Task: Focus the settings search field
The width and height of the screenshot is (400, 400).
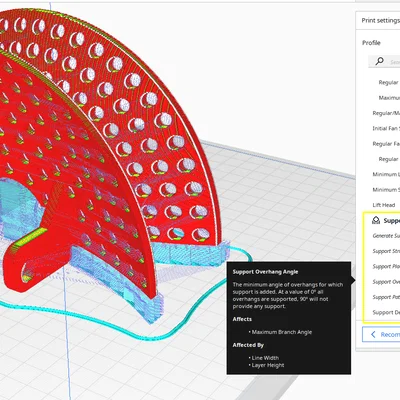Action: (384, 62)
